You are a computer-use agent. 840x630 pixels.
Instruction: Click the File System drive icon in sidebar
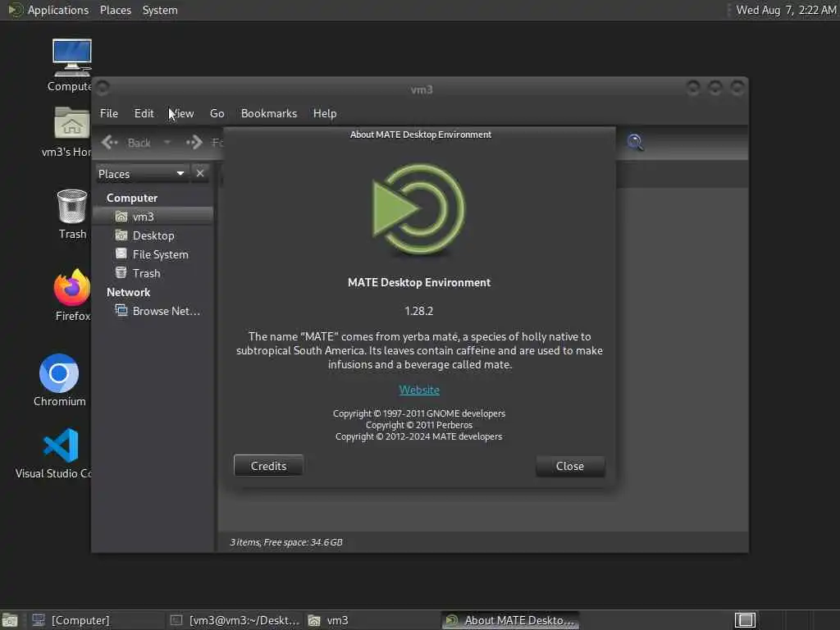tap(121, 254)
